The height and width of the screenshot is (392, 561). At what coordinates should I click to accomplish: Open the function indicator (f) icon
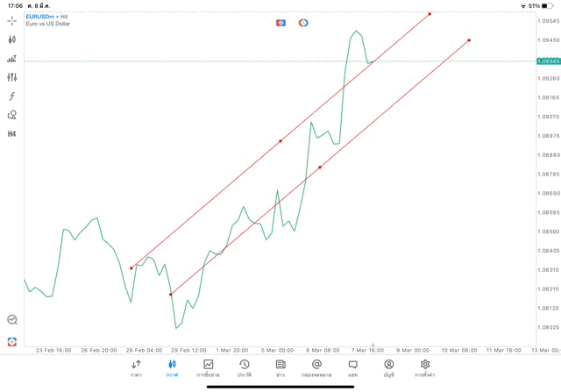[12, 96]
